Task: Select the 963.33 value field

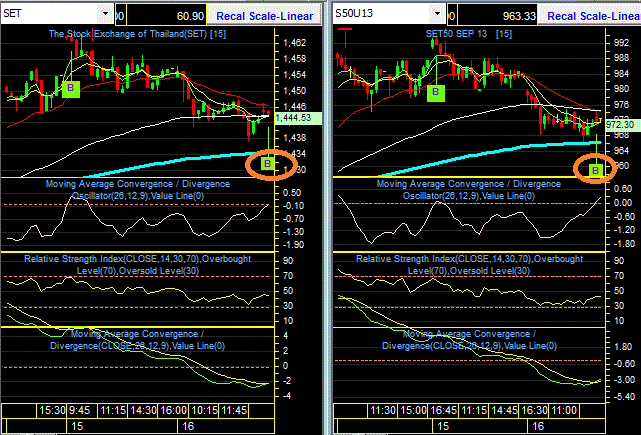Action: (x=498, y=16)
